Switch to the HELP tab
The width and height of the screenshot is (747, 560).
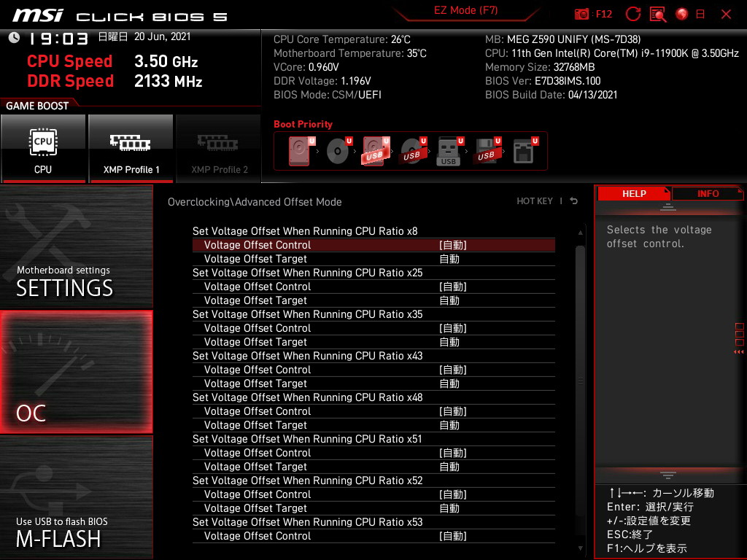(x=634, y=194)
